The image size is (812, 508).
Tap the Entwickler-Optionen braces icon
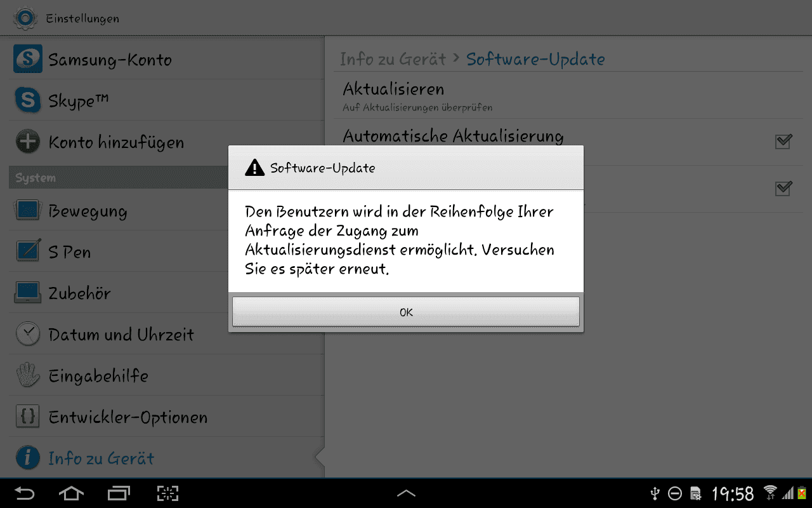pyautogui.click(x=27, y=417)
